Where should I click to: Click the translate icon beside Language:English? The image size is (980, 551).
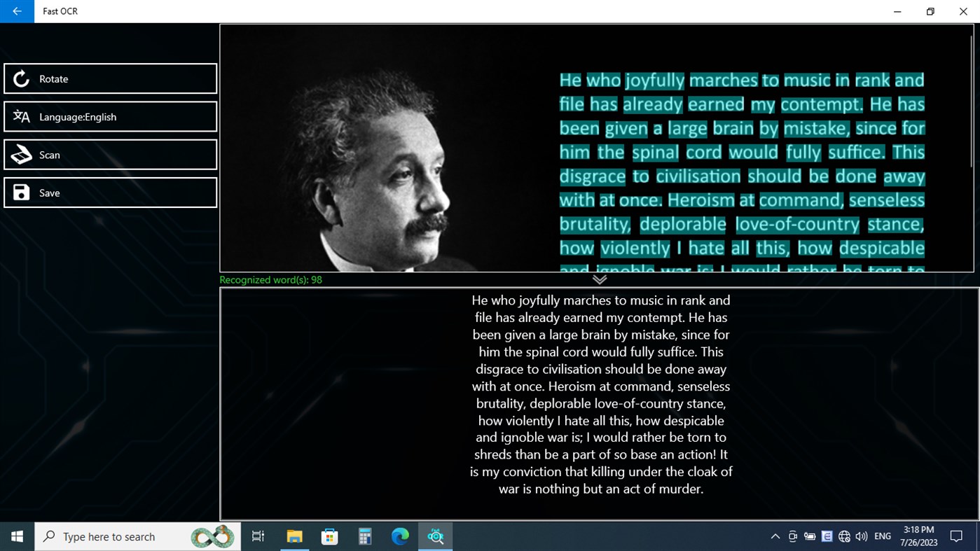(21, 116)
